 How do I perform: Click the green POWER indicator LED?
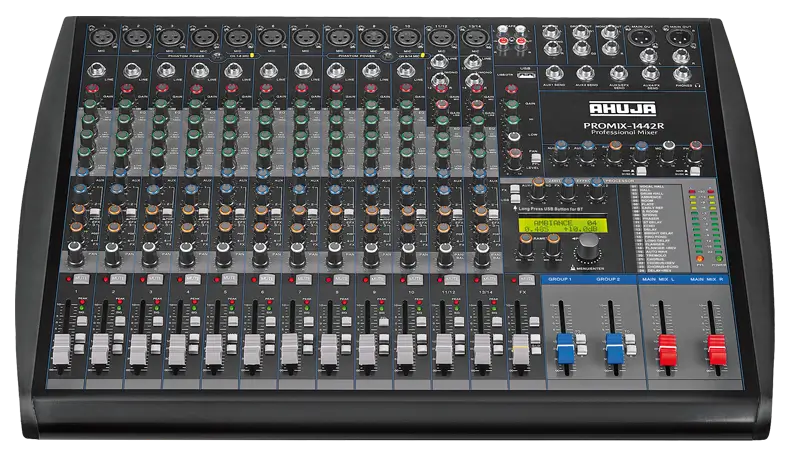(x=719, y=259)
